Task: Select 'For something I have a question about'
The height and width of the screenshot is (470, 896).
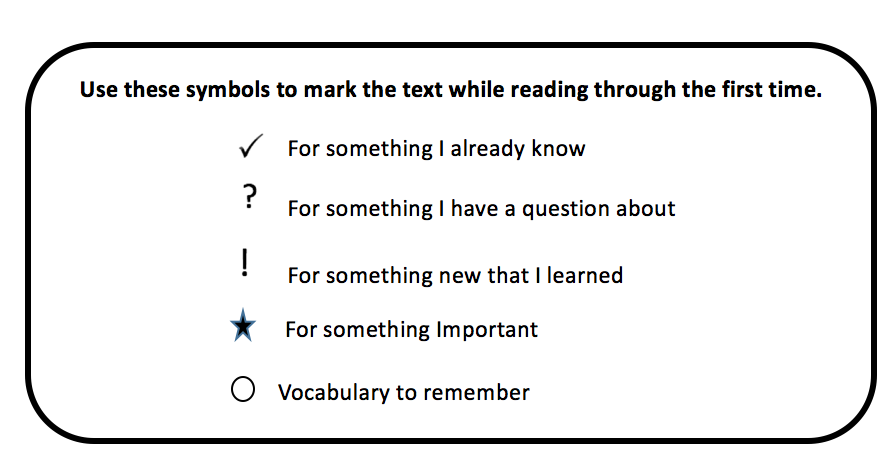Action: coord(481,209)
